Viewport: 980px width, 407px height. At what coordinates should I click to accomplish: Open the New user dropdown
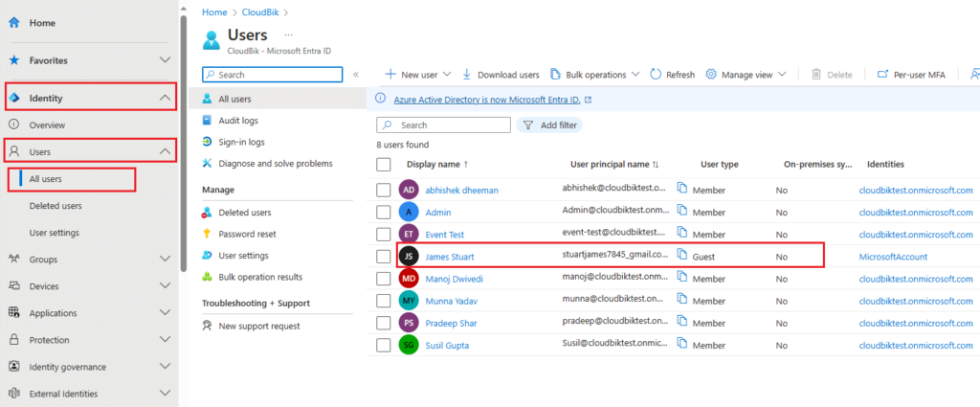point(417,75)
